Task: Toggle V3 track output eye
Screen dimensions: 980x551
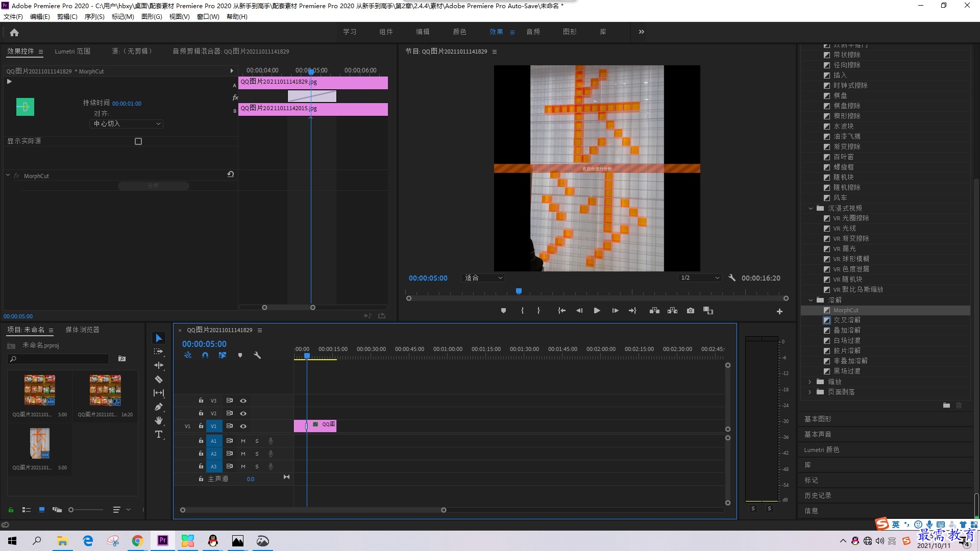Action: (243, 400)
